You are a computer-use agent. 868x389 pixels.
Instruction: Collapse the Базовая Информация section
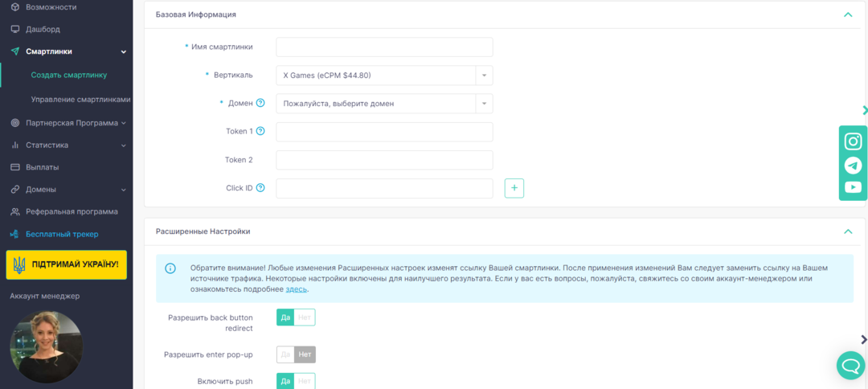[x=847, y=14]
